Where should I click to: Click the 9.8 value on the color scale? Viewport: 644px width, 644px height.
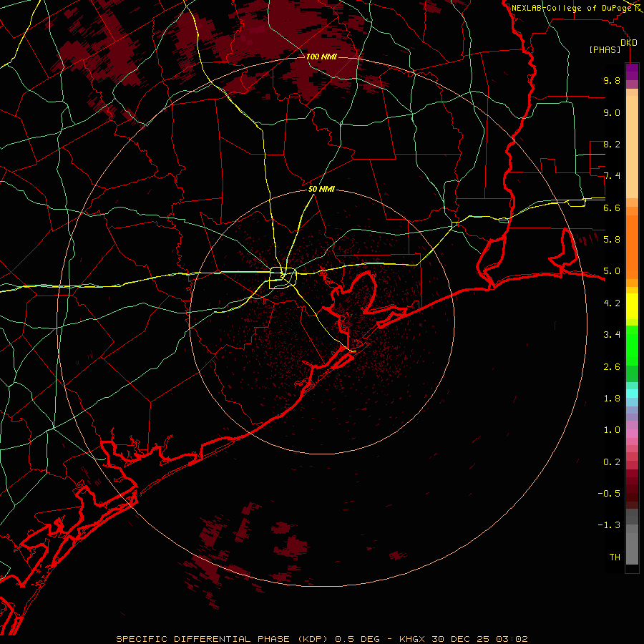[x=612, y=80]
